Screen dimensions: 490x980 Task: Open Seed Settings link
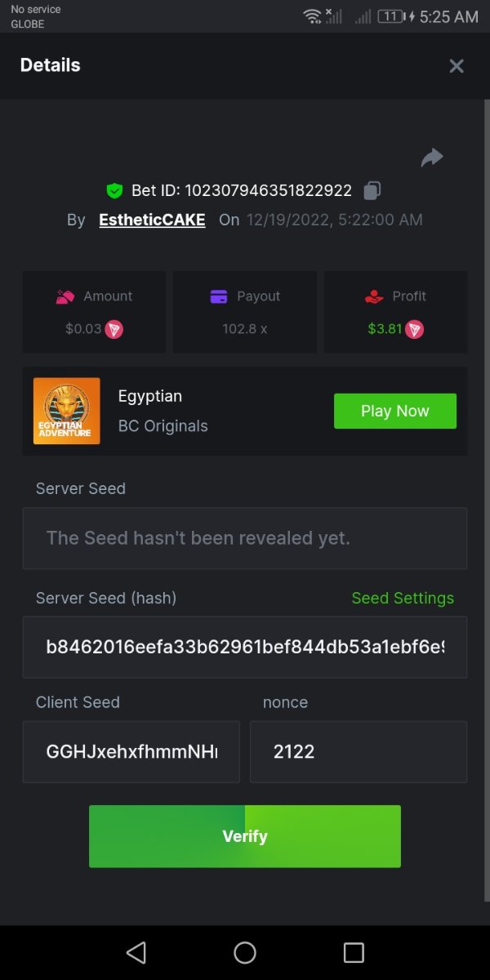pyautogui.click(x=403, y=598)
